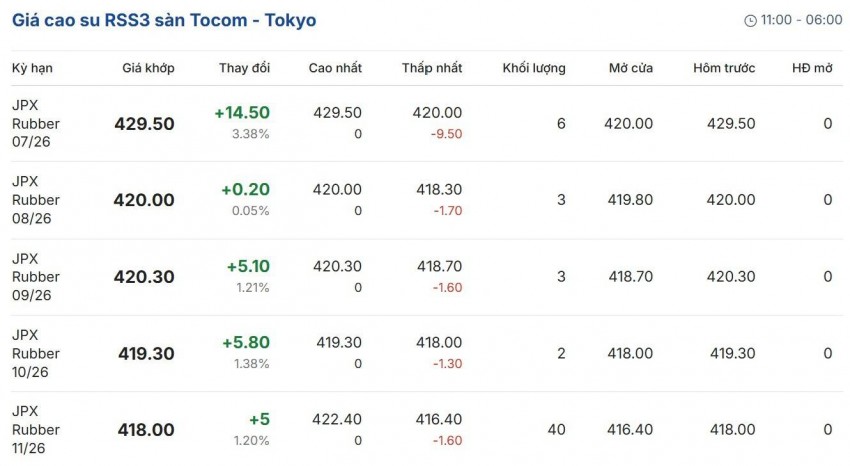The width and height of the screenshot is (850, 466).
Task: Select the JPX Rubber 08/26 contract
Action: point(36,200)
